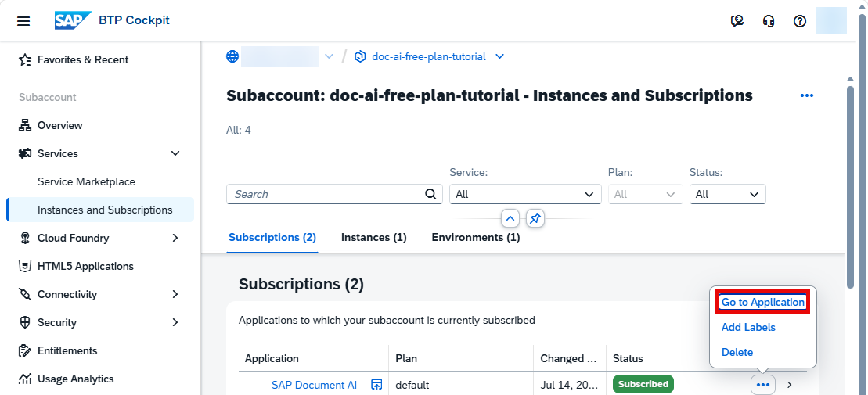Click the Security shield icon
This screenshot has width=868, height=395.
[25, 322]
